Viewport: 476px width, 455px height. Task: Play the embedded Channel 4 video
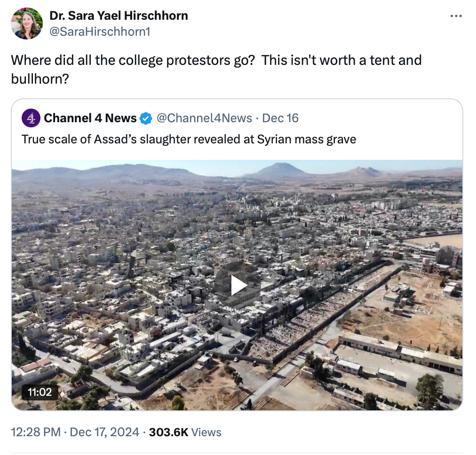[238, 285]
